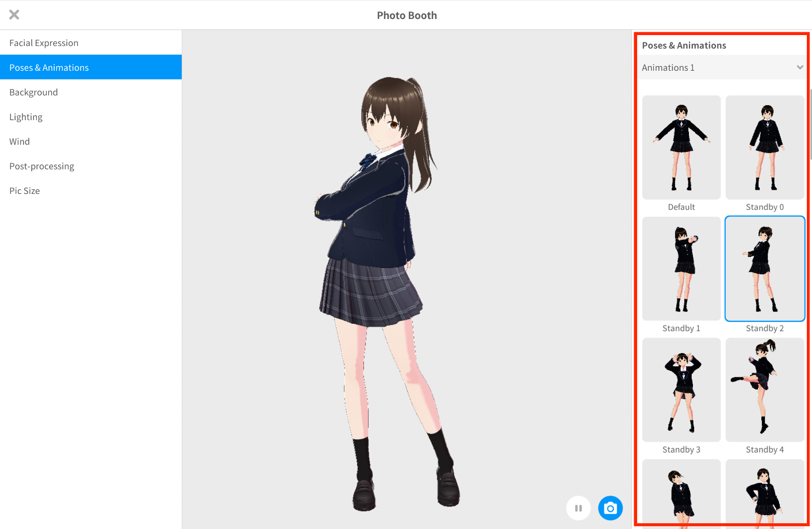Select the Poses & Animations menu item
This screenshot has width=812, height=529.
(91, 67)
